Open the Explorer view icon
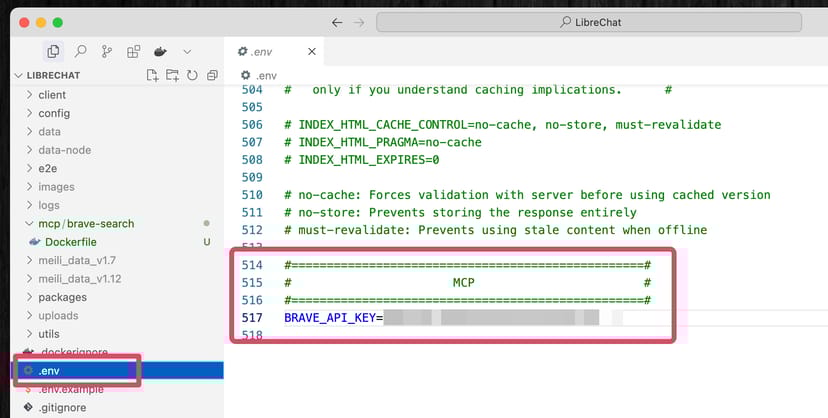The height and width of the screenshot is (418, 828). tap(53, 51)
